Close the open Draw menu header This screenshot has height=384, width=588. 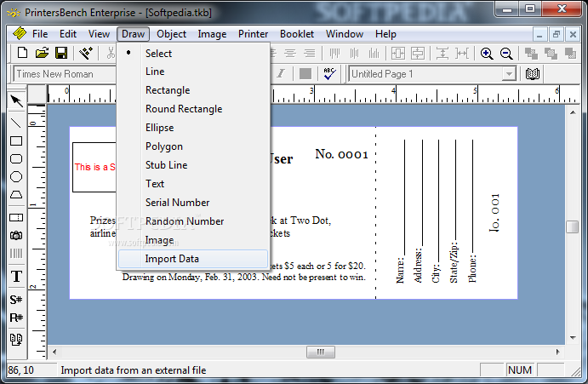133,34
